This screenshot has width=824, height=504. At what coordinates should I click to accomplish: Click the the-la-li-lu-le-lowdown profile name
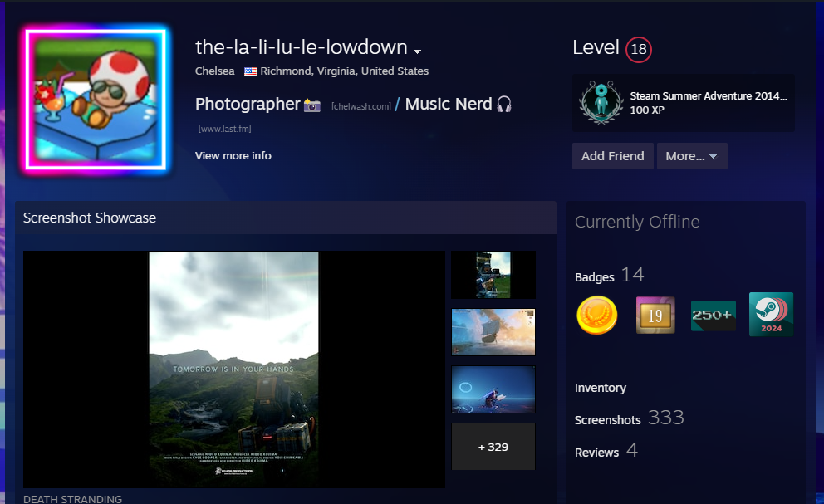(302, 47)
